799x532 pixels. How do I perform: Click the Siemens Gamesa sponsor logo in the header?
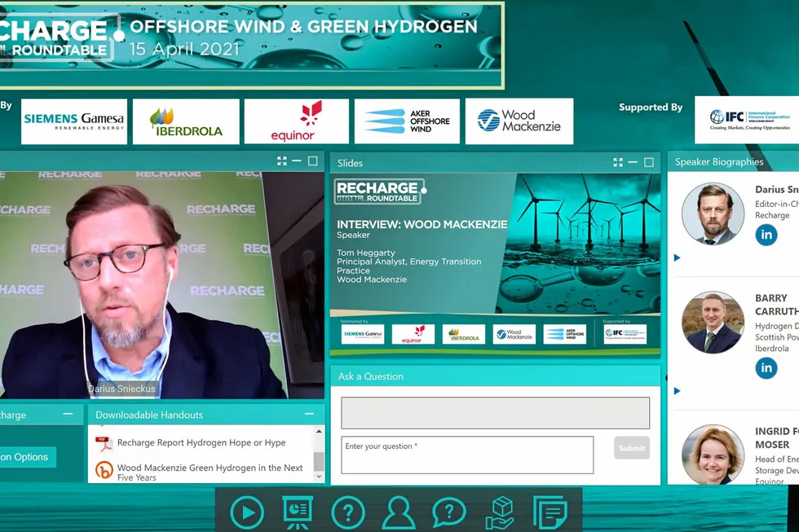click(x=74, y=121)
